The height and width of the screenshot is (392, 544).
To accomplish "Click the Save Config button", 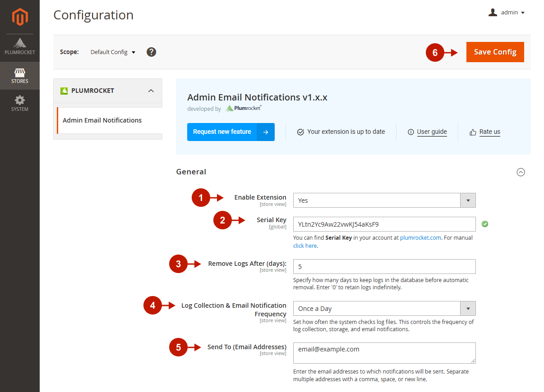I will (x=495, y=52).
